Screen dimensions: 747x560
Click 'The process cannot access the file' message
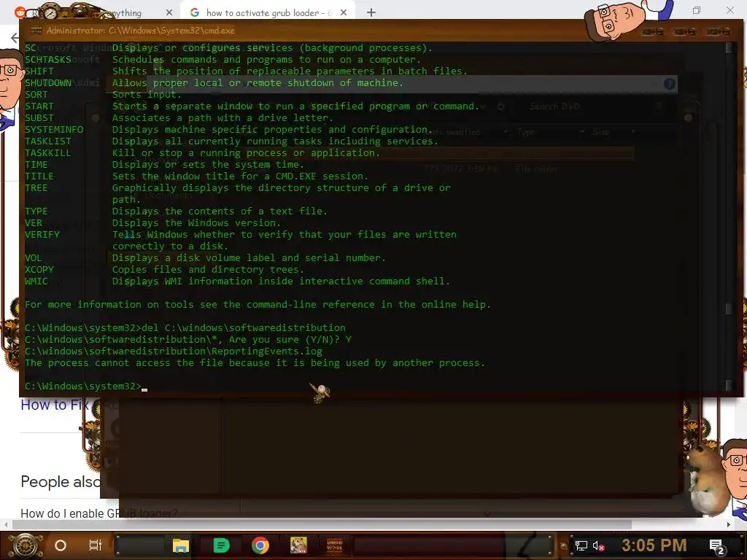(x=255, y=363)
